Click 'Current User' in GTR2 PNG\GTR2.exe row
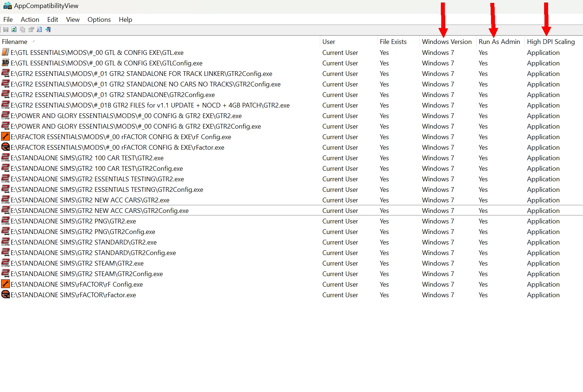Screen dimensions: 583x392 (x=340, y=221)
